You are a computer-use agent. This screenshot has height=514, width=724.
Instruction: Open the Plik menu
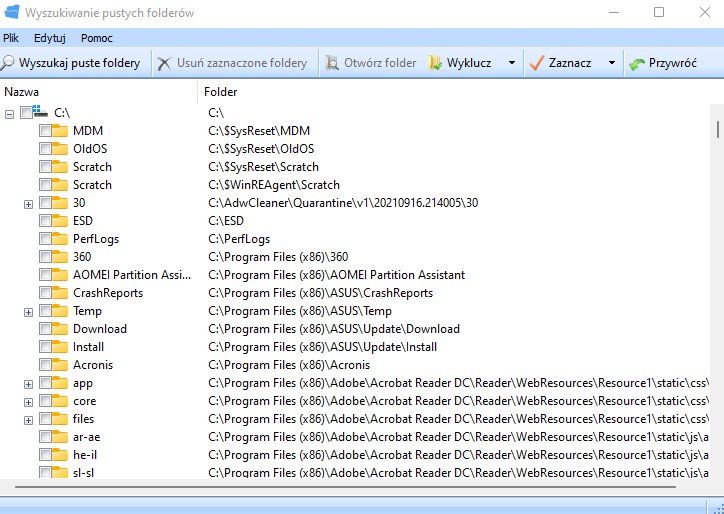click(11, 38)
